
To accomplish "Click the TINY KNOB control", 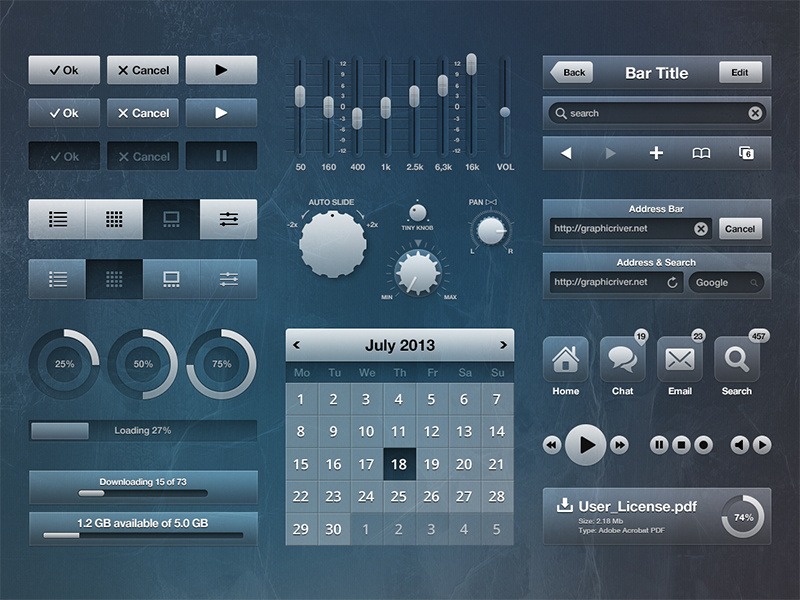I will click(x=418, y=212).
